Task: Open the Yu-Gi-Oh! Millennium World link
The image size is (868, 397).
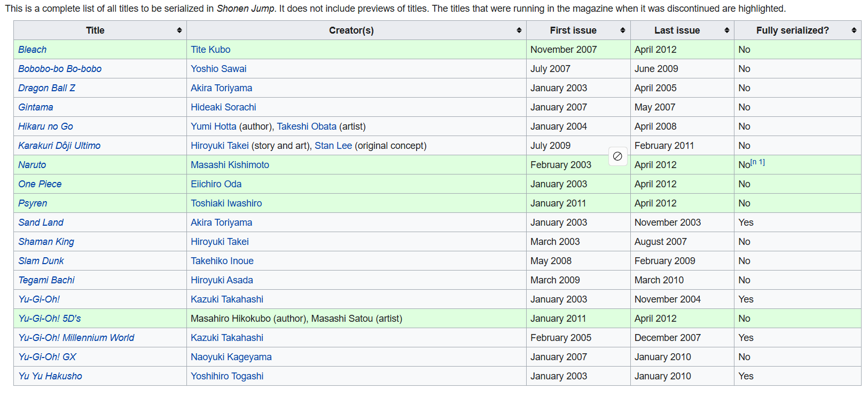Action: pos(76,338)
